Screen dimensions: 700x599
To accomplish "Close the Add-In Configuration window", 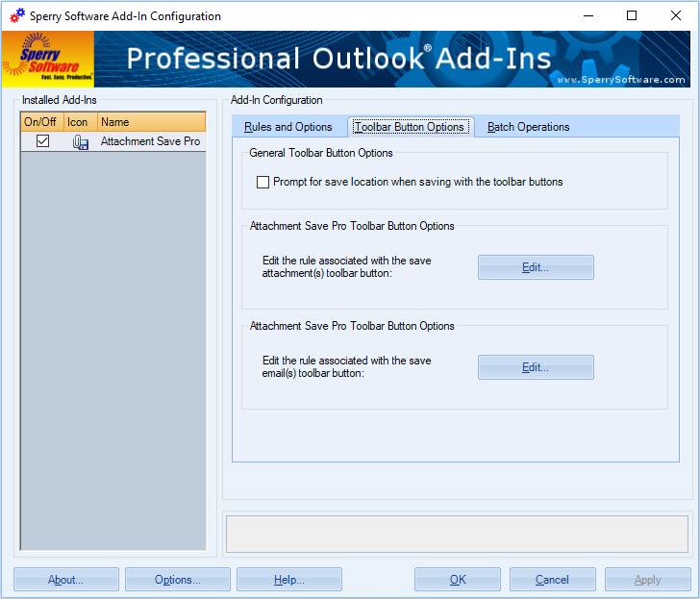I will click(x=675, y=15).
